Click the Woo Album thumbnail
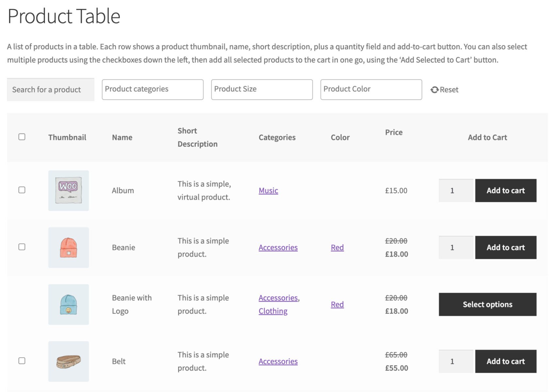The image size is (549, 392). pos(68,190)
